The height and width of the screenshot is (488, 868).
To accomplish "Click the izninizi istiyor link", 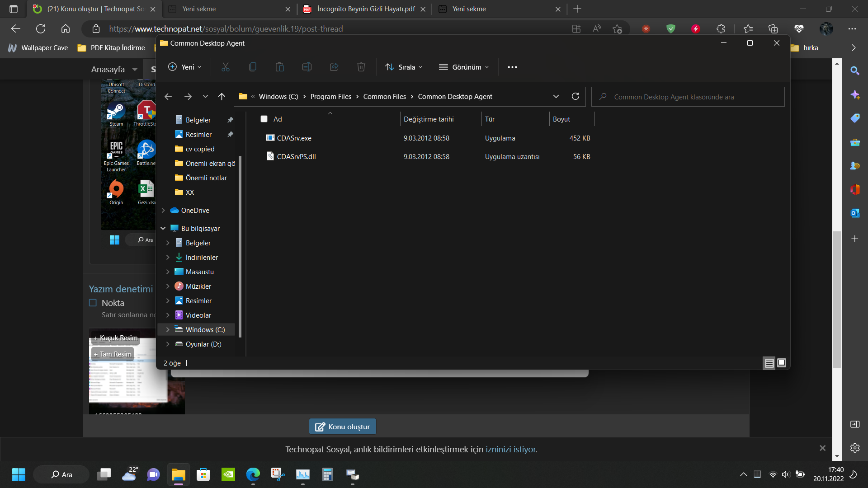I will (x=511, y=449).
